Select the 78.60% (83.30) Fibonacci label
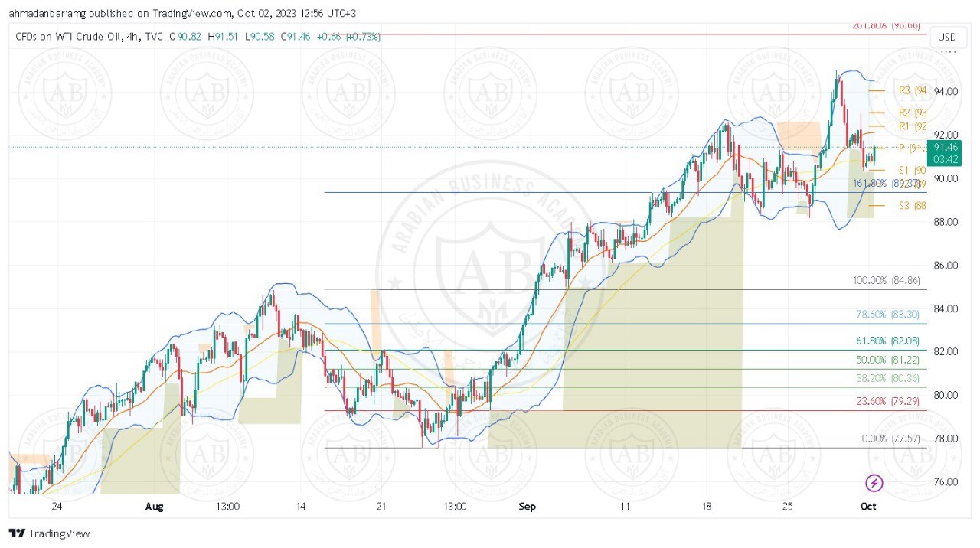This screenshot has height=548, width=980. coord(888,315)
